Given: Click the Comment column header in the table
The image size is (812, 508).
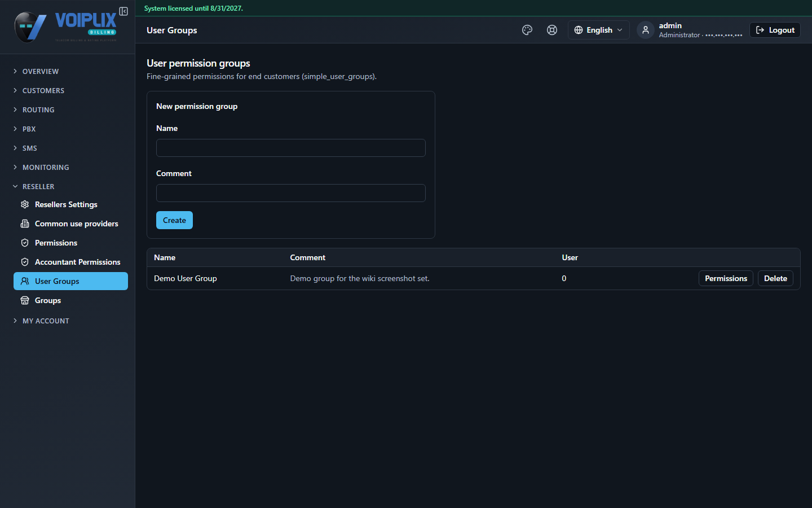Looking at the screenshot, I should [307, 257].
